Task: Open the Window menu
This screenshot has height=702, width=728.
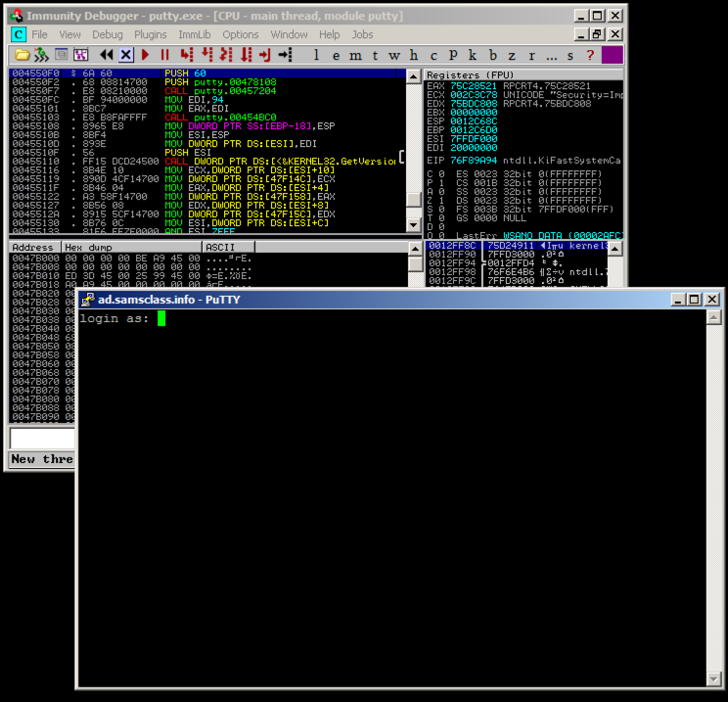Action: click(x=289, y=35)
